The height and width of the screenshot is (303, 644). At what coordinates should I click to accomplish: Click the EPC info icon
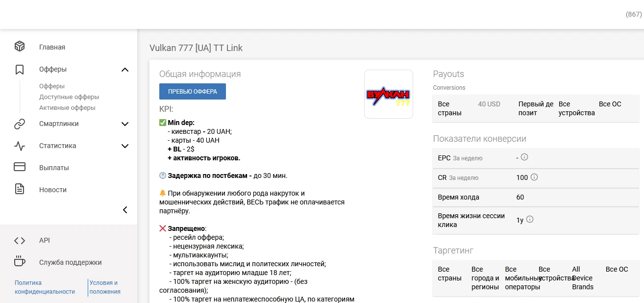pos(524,157)
